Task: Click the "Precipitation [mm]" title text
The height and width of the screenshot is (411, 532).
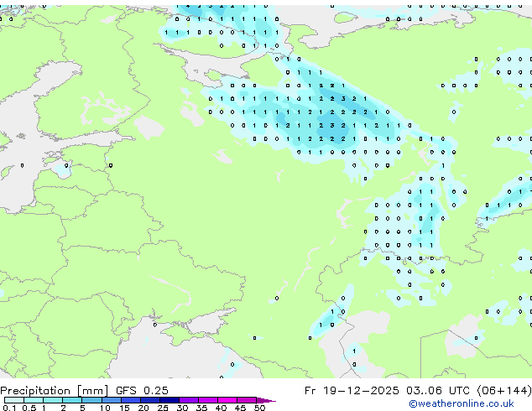Action: (55, 391)
